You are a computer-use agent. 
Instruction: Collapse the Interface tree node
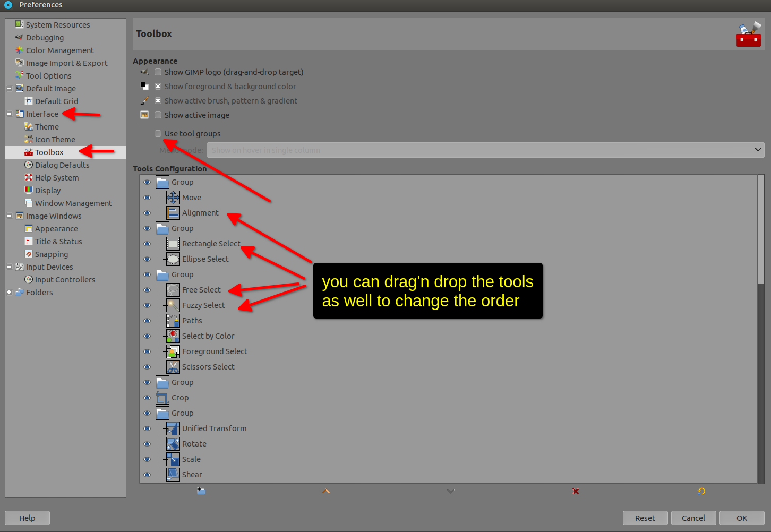coord(9,114)
